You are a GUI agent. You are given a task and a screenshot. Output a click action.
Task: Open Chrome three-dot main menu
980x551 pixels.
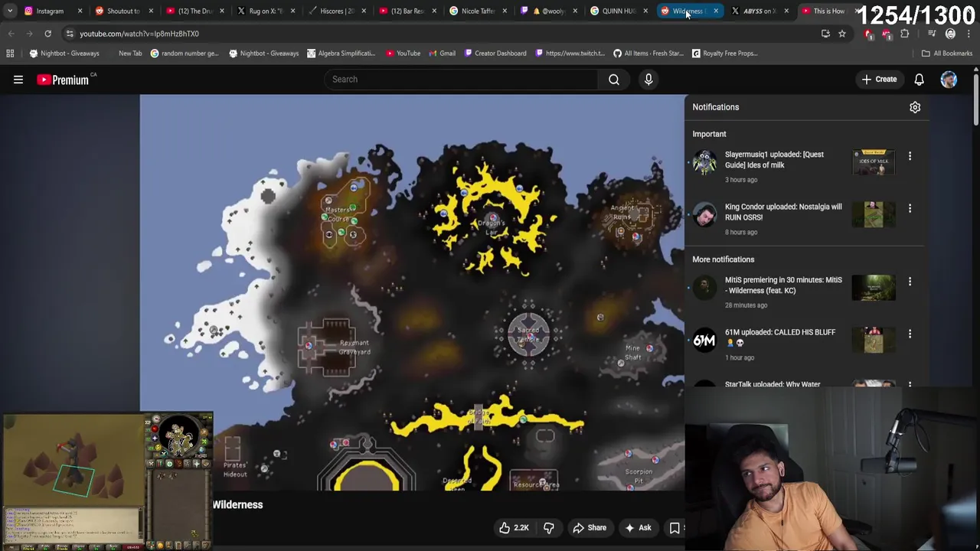pyautogui.click(x=968, y=34)
